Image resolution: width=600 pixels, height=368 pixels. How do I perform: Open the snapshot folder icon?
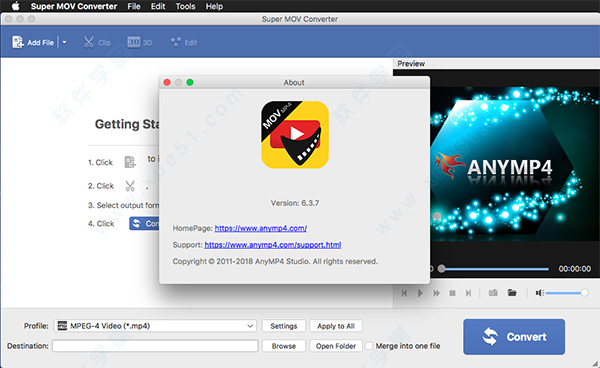click(x=512, y=293)
